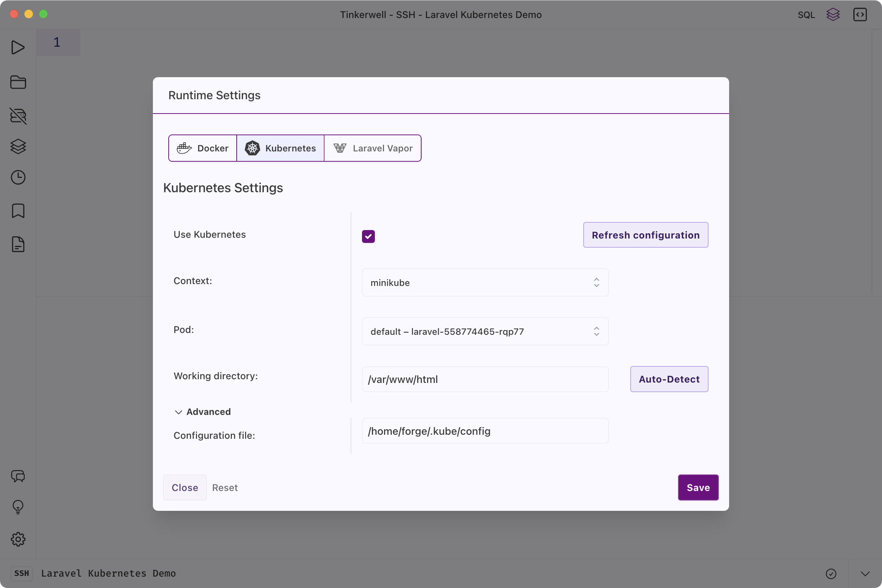This screenshot has height=588, width=882.
Task: Click the Reset link
Action: 225,488
